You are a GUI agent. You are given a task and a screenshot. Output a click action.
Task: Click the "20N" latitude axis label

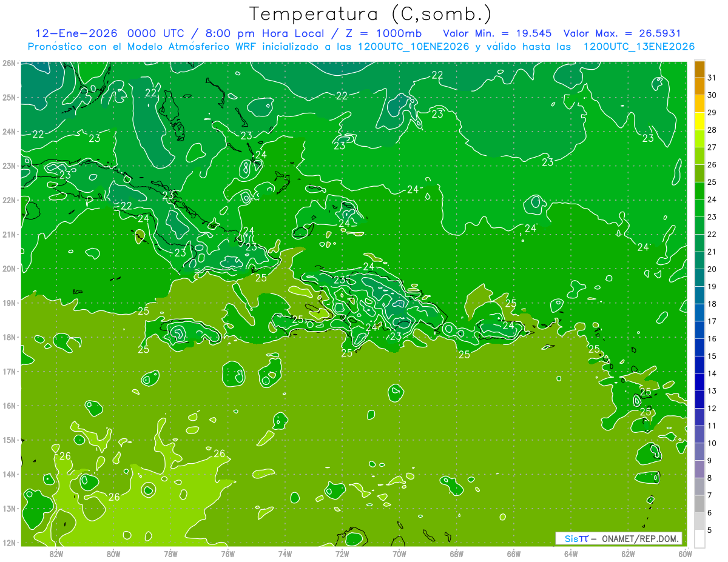point(8,269)
